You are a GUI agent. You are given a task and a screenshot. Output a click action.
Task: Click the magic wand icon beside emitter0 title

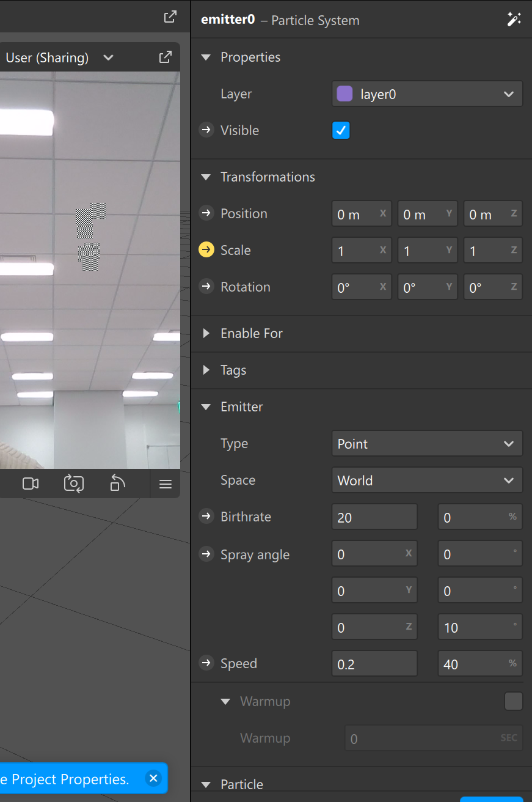(x=514, y=20)
